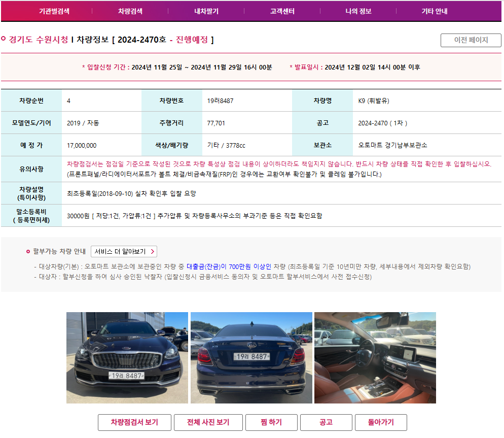Open the 내차팔기 menu
Screen dimensions: 504x438
pos(206,11)
